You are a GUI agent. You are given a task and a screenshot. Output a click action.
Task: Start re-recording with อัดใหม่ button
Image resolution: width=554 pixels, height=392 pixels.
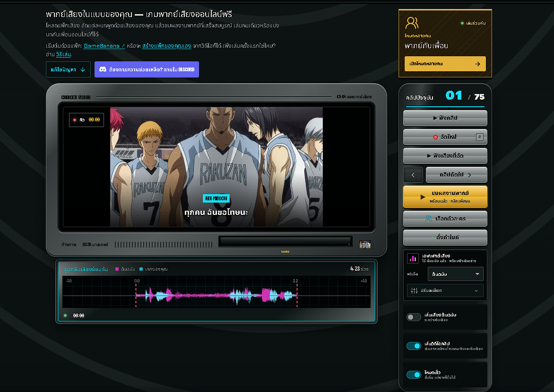[x=445, y=137]
